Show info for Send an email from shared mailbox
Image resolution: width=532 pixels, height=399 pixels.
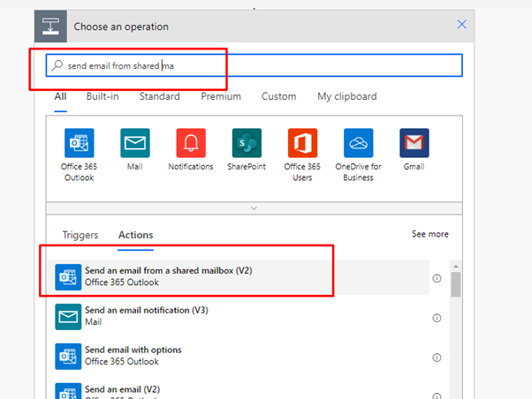click(x=437, y=278)
